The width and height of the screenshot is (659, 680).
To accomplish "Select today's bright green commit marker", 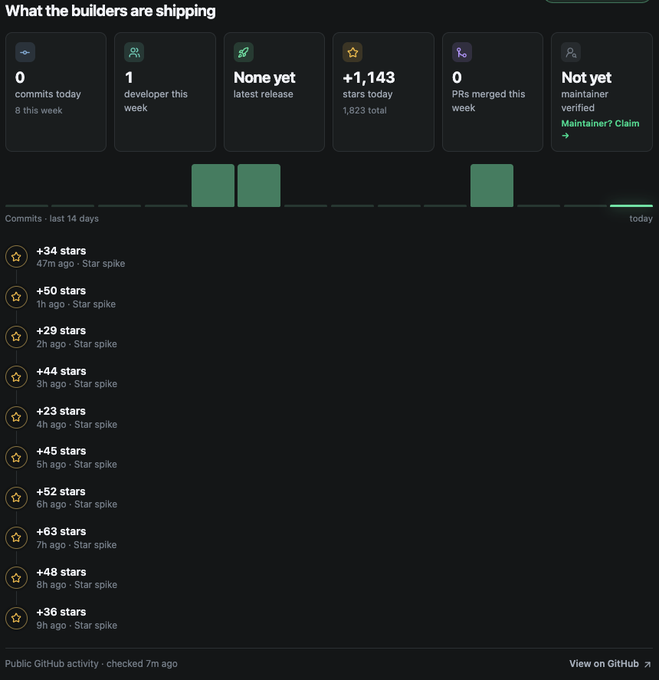I will tap(631, 206).
